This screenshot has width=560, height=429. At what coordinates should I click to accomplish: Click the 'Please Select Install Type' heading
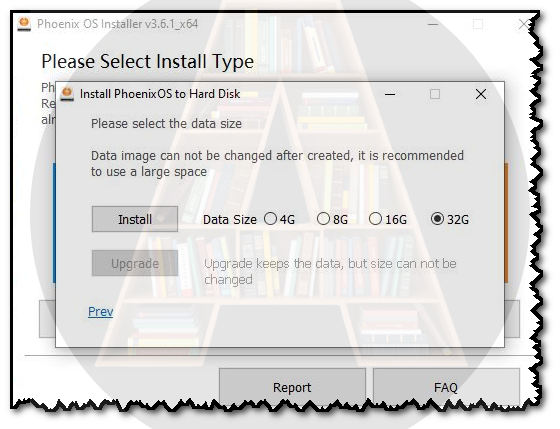tap(148, 61)
